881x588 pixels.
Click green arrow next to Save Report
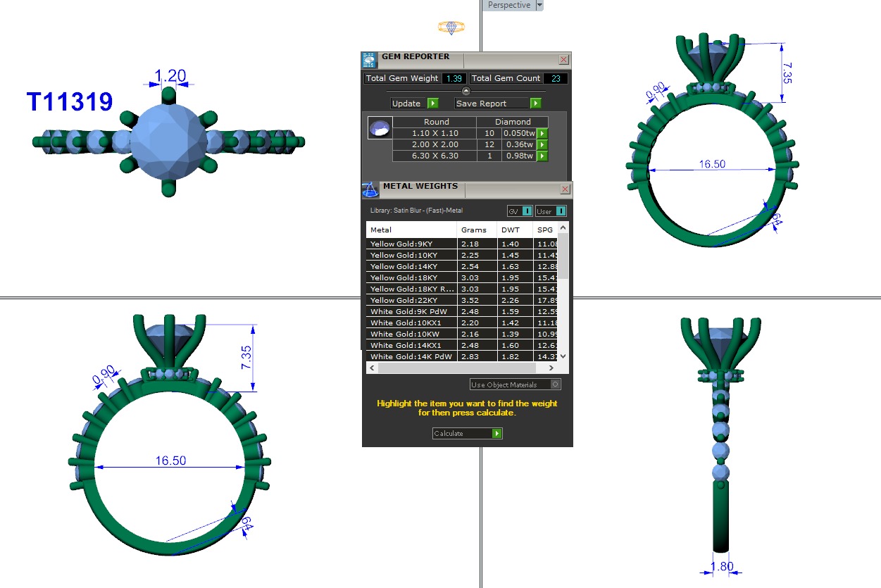pyautogui.click(x=535, y=104)
